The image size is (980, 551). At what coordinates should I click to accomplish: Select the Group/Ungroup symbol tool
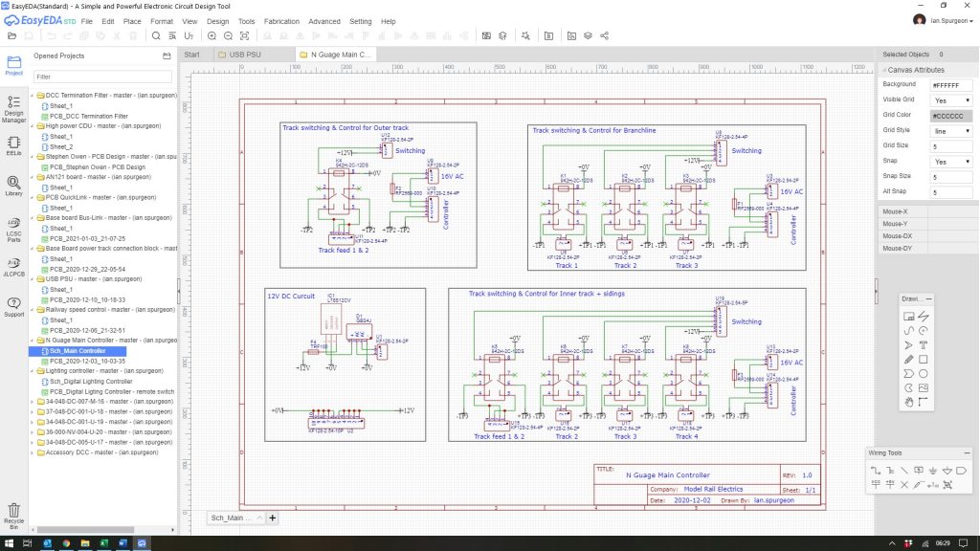pos(947,485)
